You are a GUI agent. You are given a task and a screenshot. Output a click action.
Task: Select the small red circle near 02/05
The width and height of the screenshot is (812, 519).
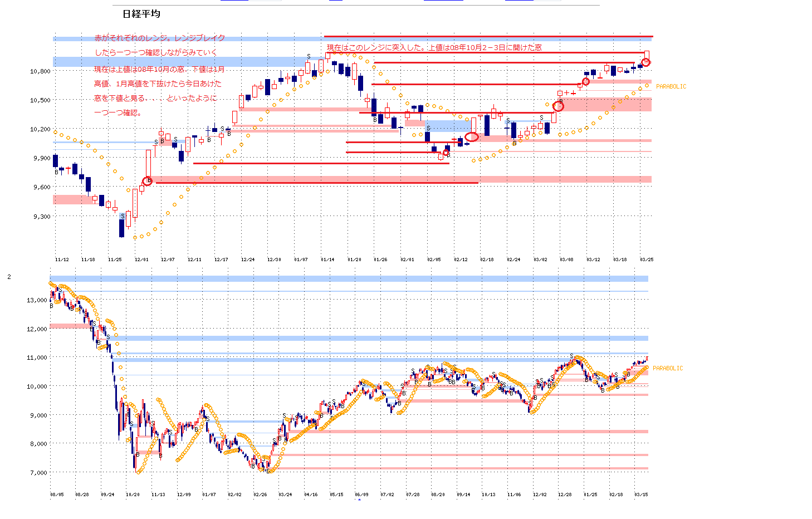446,153
